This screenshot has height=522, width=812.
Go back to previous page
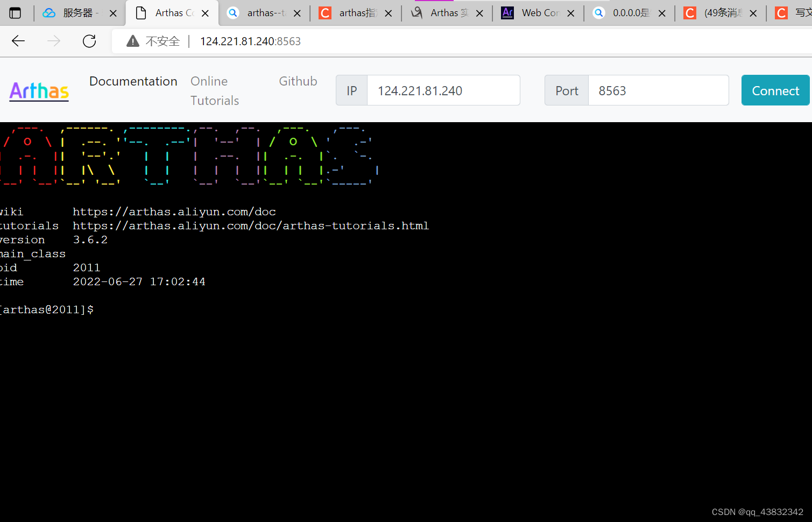pyautogui.click(x=18, y=41)
